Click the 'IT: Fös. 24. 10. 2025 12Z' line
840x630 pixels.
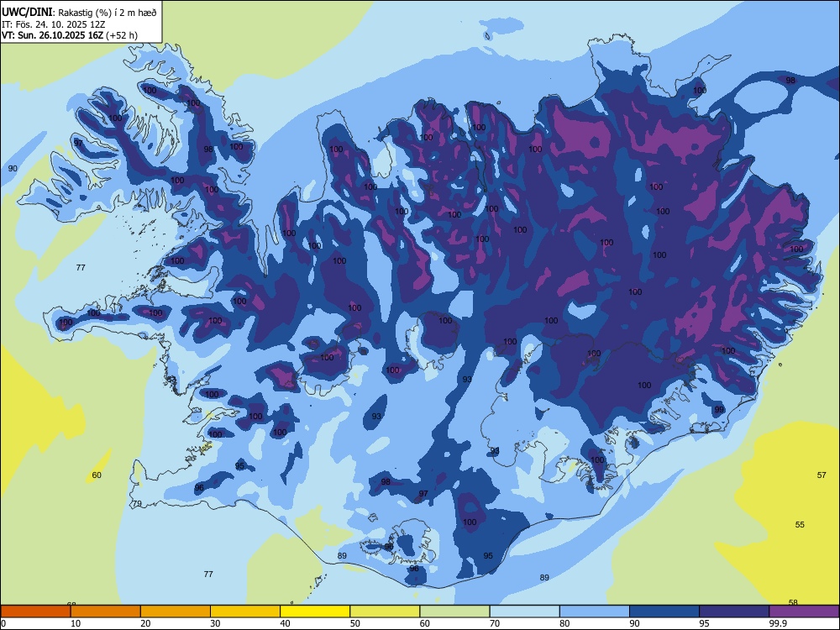click(x=54, y=24)
